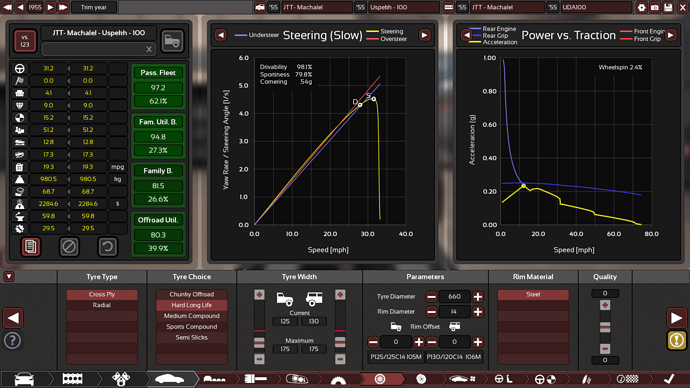Go to the wheels and tyres step
The height and width of the screenshot is (388, 690).
(380, 379)
